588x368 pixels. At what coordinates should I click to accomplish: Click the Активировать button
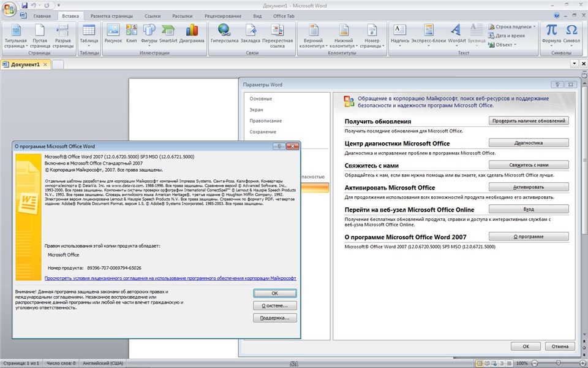(x=529, y=187)
